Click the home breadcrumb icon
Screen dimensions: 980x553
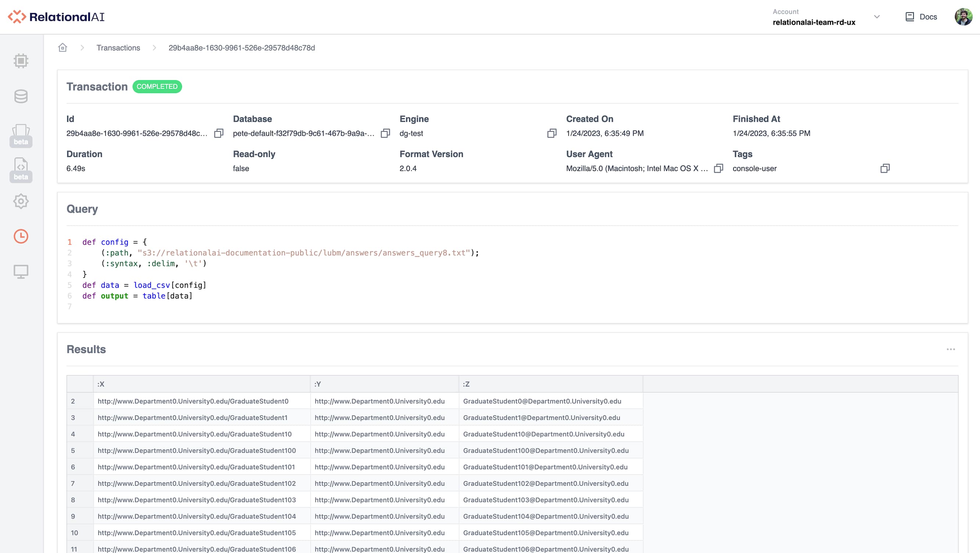(62, 47)
